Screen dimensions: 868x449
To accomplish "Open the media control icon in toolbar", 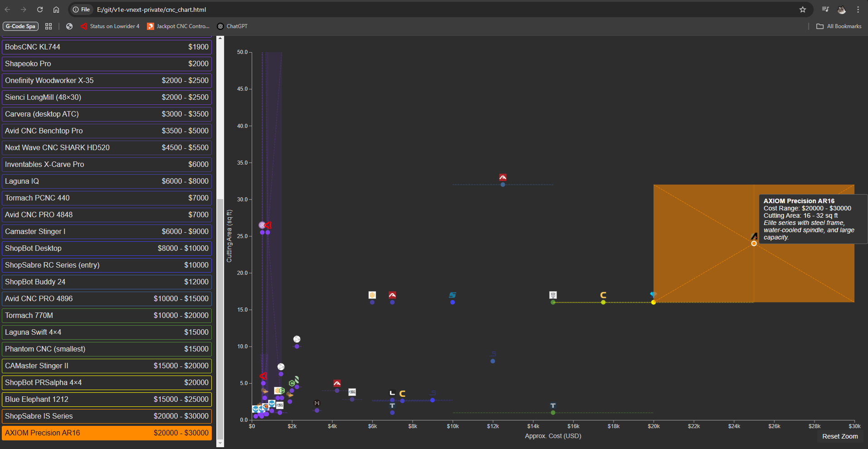I will coord(825,10).
